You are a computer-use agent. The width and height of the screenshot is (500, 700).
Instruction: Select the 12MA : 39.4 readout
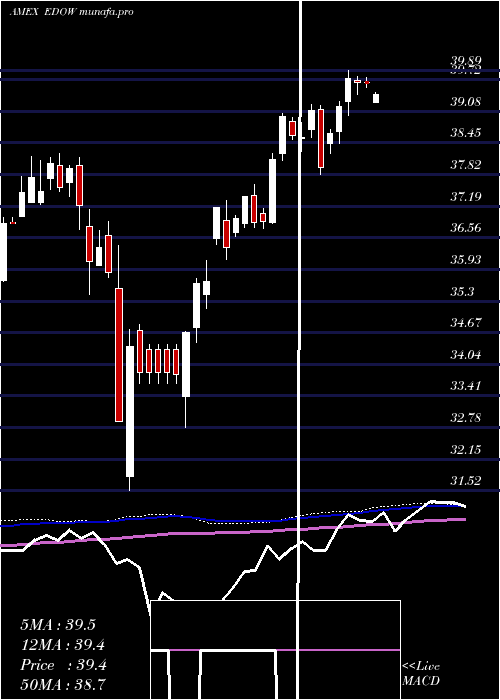[63, 645]
